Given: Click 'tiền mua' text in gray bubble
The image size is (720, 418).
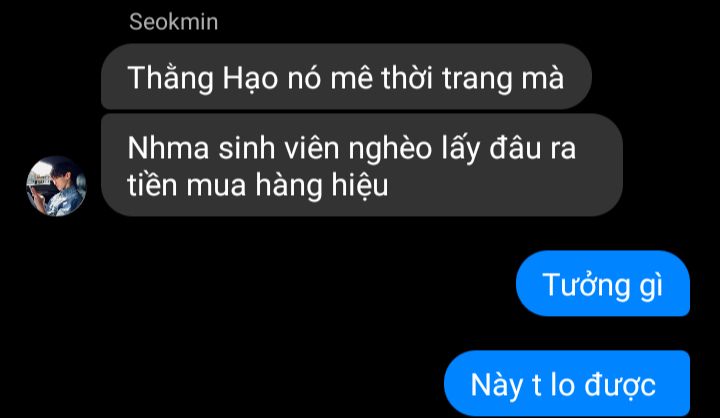Looking at the screenshot, I should click(x=187, y=186).
